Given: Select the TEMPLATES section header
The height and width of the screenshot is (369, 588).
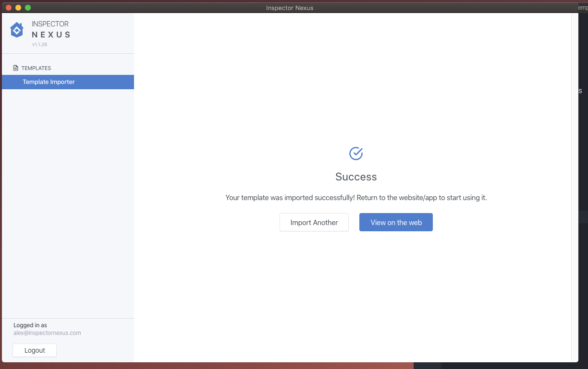Looking at the screenshot, I should pyautogui.click(x=36, y=68).
